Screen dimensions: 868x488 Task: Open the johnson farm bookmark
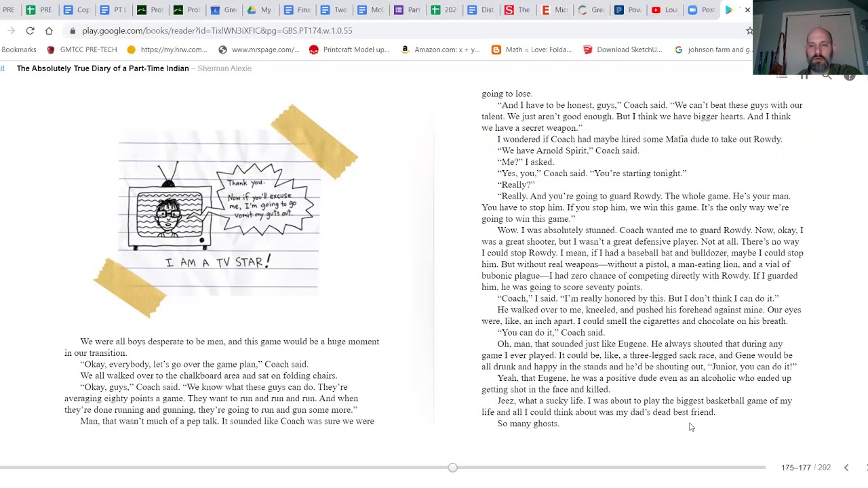pyautogui.click(x=713, y=49)
